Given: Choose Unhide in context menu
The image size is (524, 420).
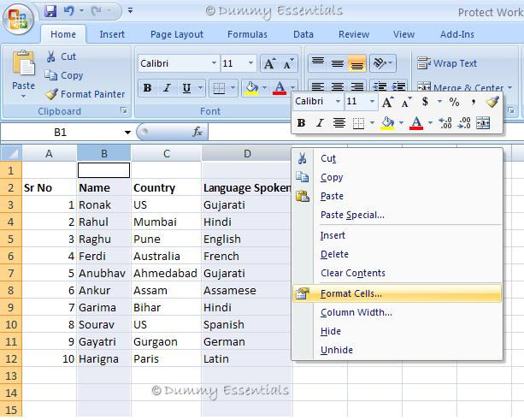Looking at the screenshot, I should [397, 350].
